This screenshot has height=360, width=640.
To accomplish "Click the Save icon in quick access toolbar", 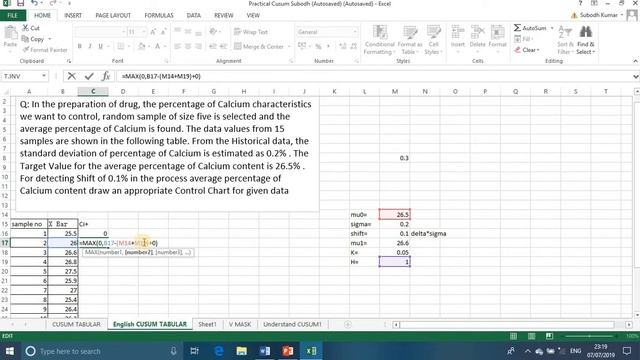I will point(20,3).
